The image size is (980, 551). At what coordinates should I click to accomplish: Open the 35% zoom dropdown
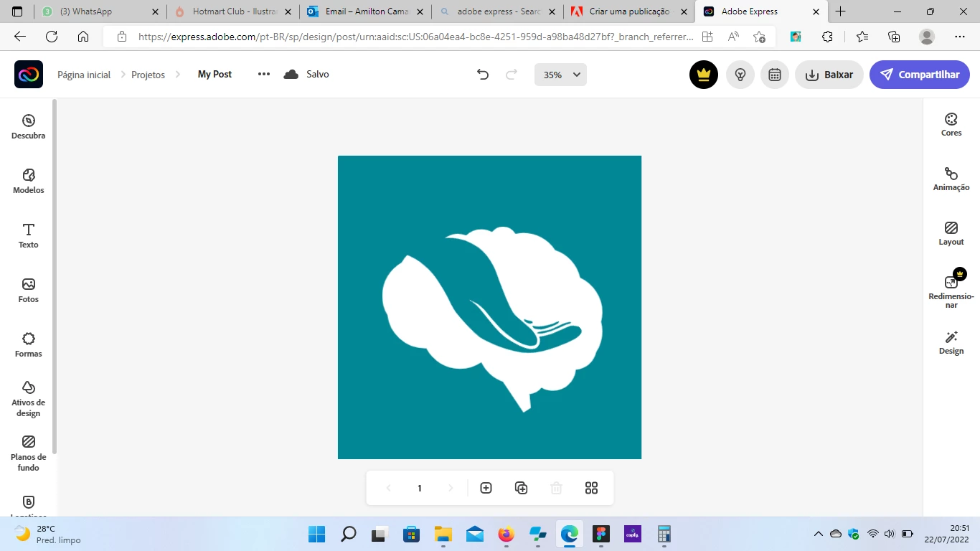coord(560,75)
